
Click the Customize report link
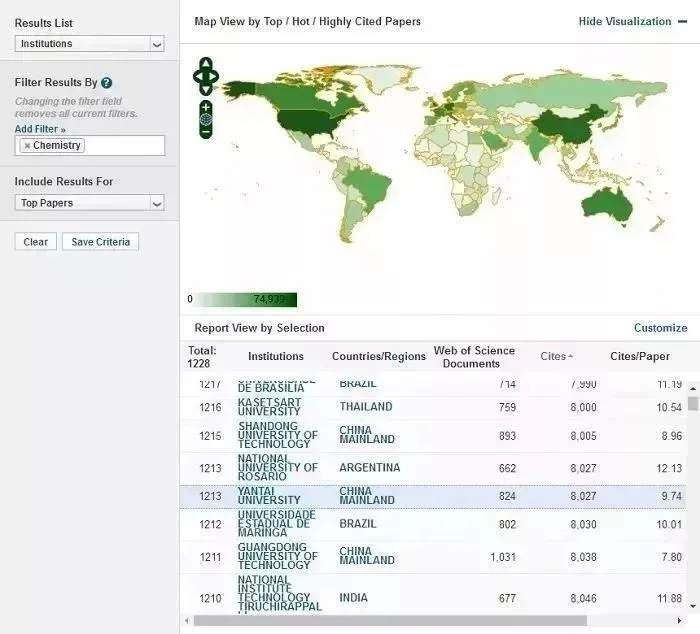pos(660,328)
